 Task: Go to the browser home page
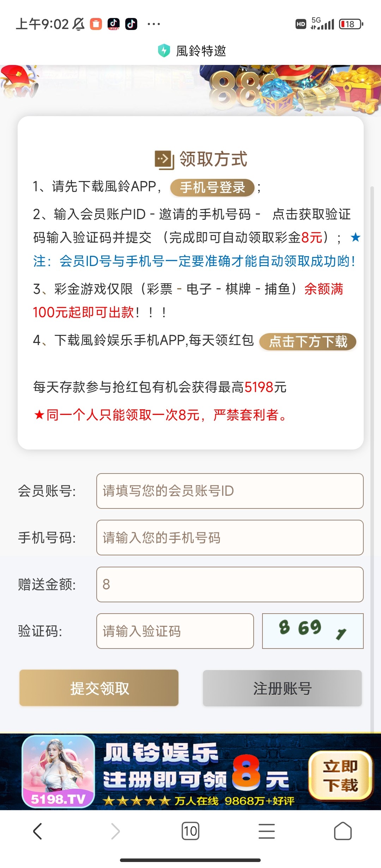coord(343,831)
